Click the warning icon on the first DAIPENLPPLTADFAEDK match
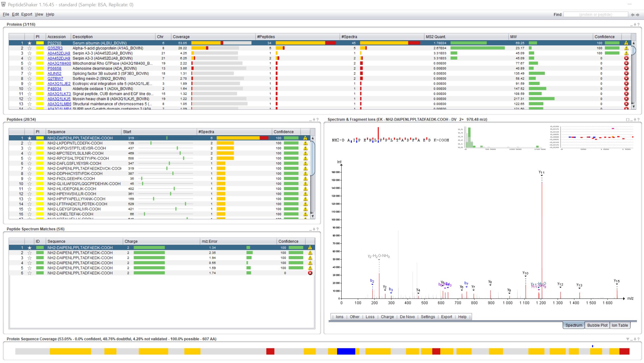 [x=309, y=248]
